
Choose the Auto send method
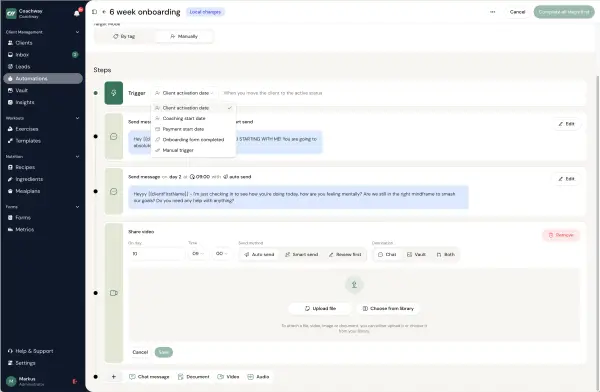(259, 255)
